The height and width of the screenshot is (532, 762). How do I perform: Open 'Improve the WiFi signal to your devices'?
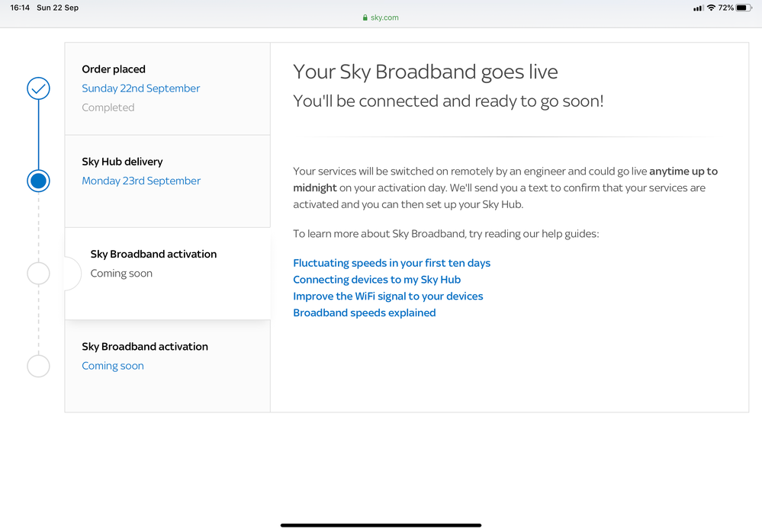387,296
